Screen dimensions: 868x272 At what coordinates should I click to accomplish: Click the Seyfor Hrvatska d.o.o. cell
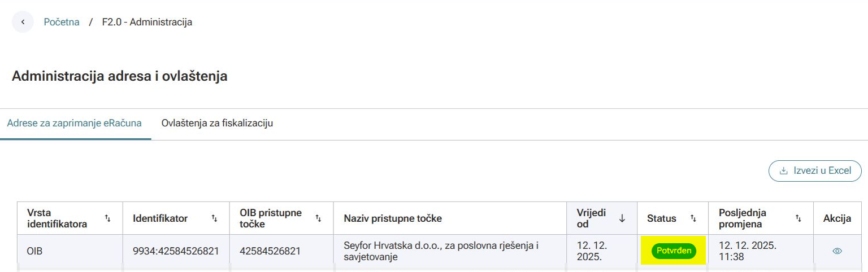pos(441,251)
